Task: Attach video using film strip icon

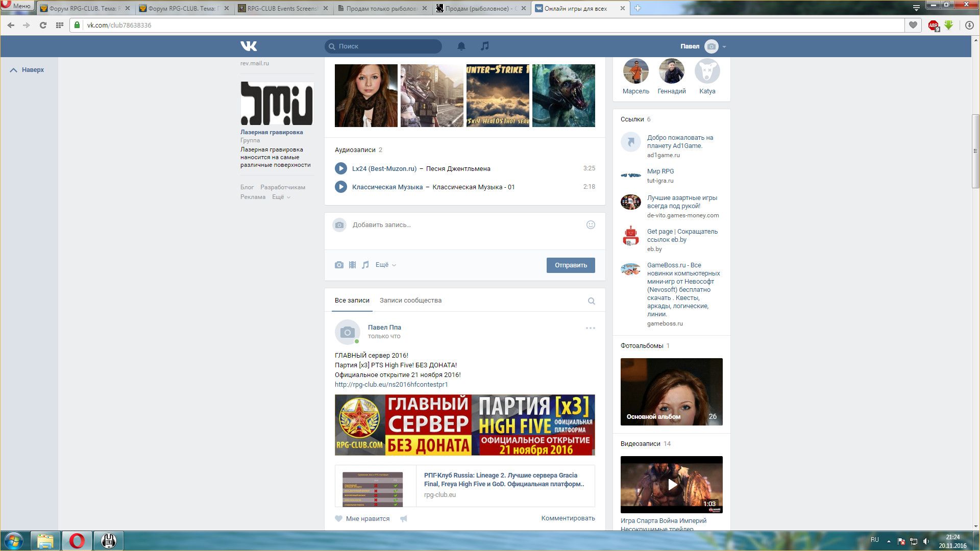Action: [352, 265]
